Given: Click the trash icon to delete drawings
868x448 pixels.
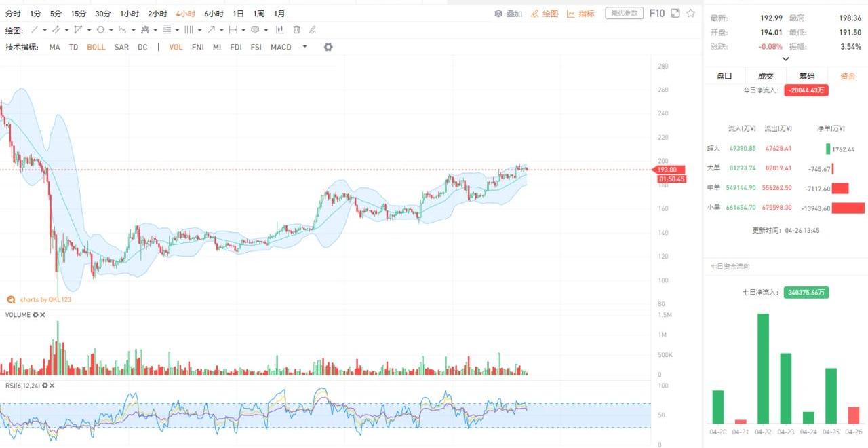Looking at the screenshot, I should pyautogui.click(x=296, y=30).
